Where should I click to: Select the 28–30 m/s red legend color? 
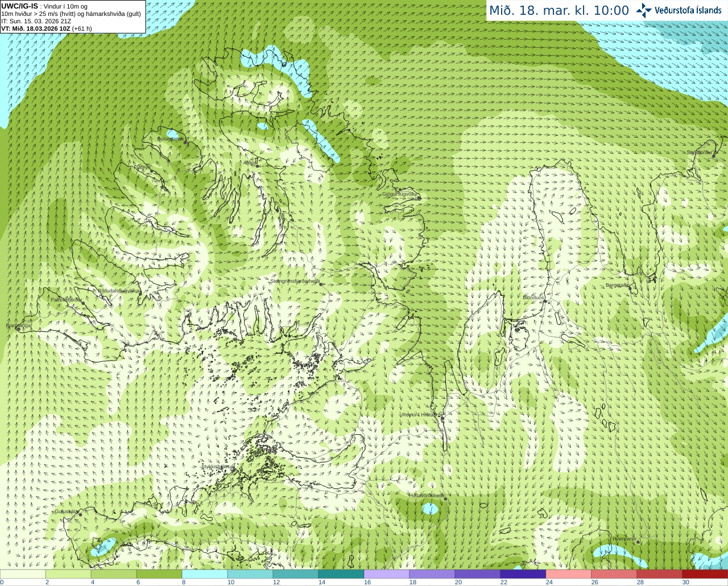[660, 574]
